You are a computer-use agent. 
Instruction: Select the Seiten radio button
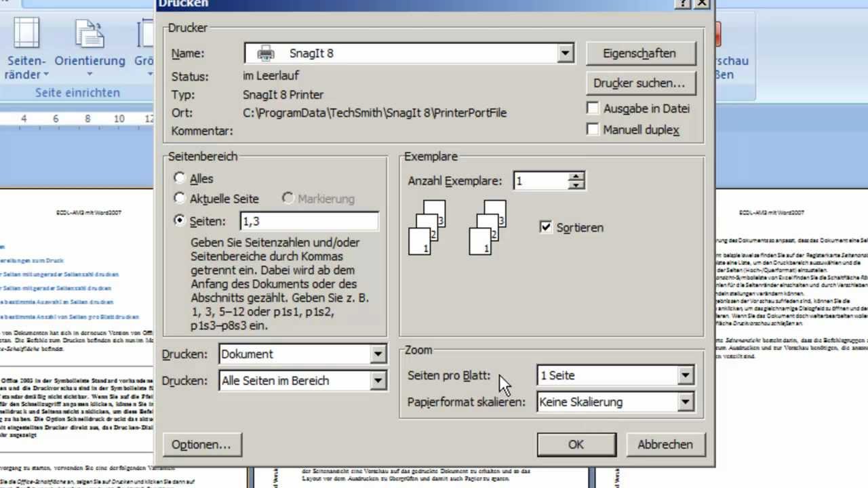(179, 220)
